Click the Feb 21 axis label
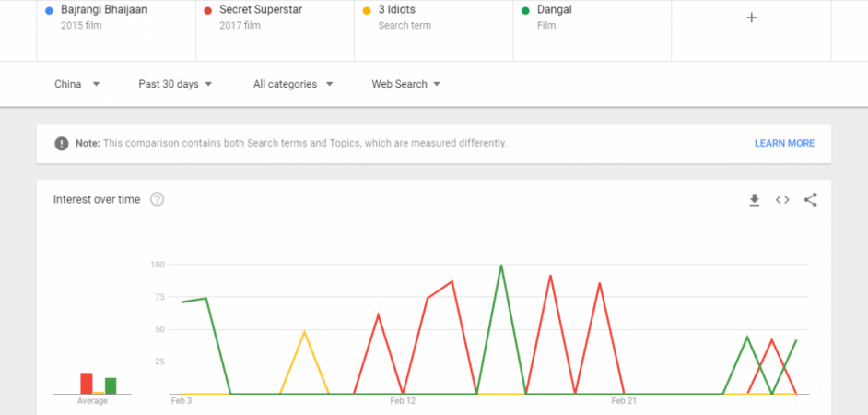The image size is (868, 415). (624, 401)
